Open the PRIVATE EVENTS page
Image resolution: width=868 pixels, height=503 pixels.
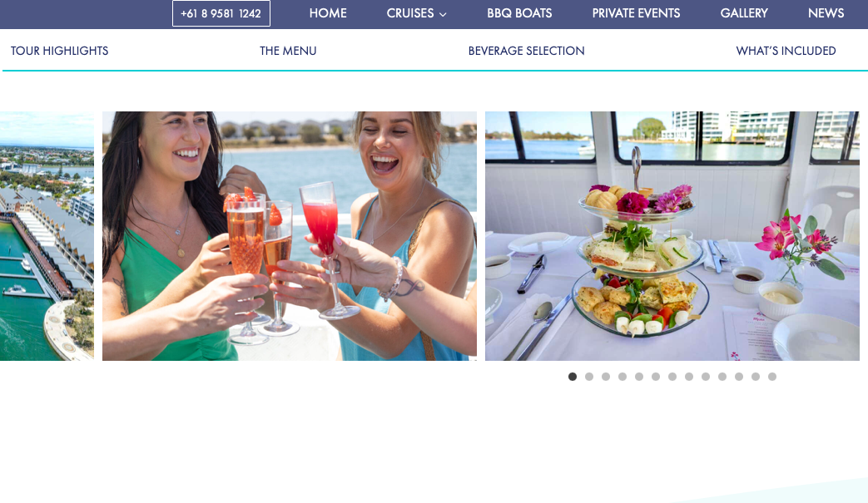(636, 13)
